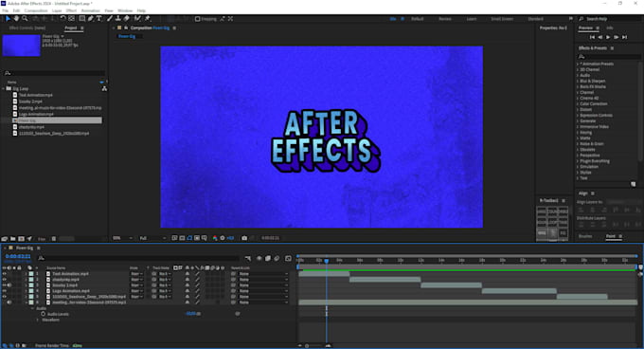Select the Eraser tool
The height and width of the screenshot is (349, 644).
(x=127, y=19)
